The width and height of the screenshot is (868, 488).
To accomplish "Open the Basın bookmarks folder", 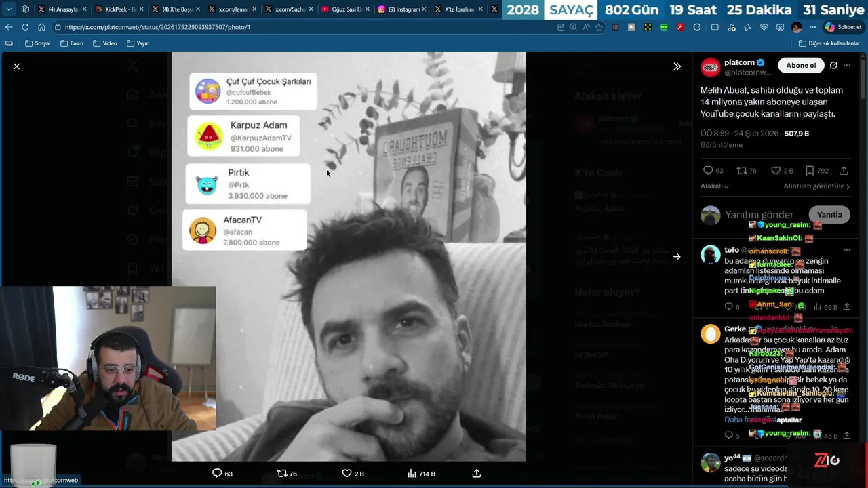I will point(72,43).
